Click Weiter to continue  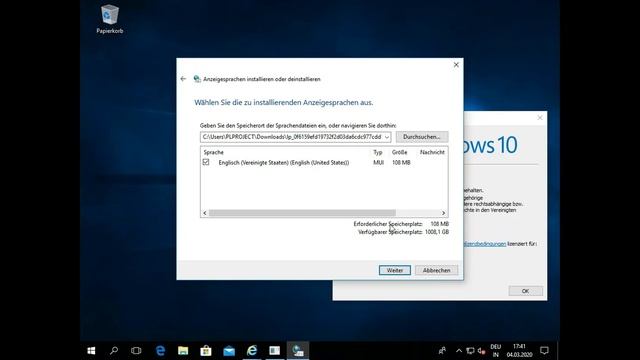click(395, 270)
